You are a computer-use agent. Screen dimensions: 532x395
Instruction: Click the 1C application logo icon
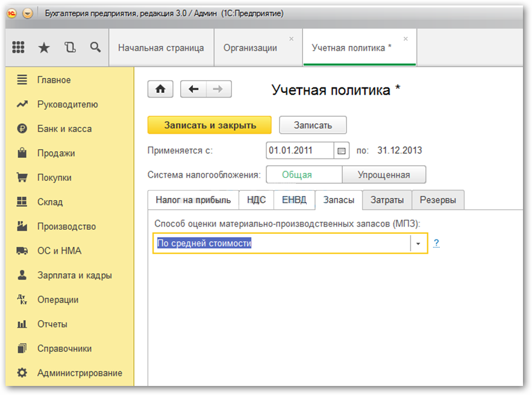tap(11, 14)
